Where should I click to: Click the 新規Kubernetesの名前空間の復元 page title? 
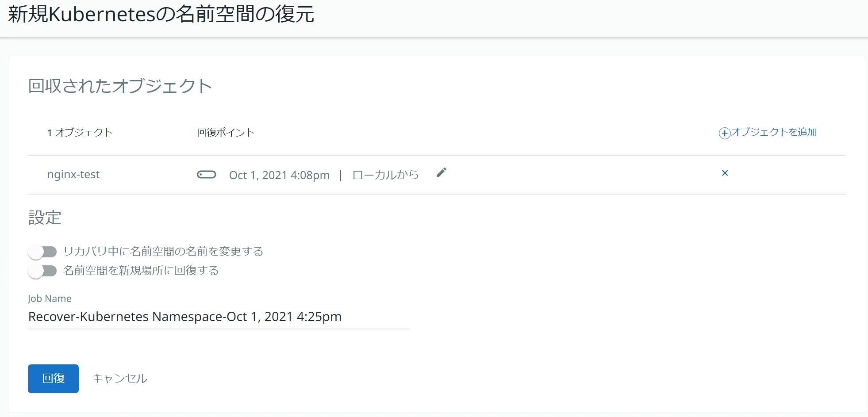(161, 14)
